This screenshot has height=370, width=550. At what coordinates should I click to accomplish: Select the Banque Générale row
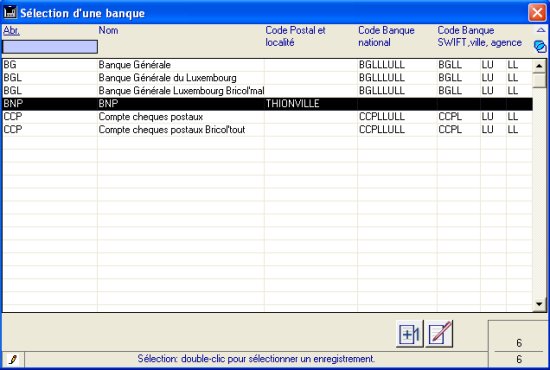[268, 65]
